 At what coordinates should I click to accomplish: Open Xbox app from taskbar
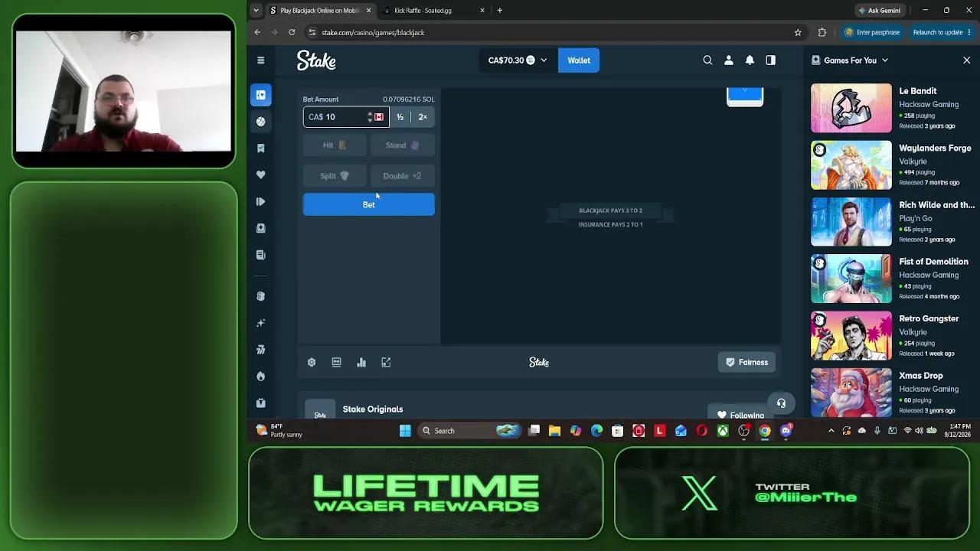click(722, 431)
